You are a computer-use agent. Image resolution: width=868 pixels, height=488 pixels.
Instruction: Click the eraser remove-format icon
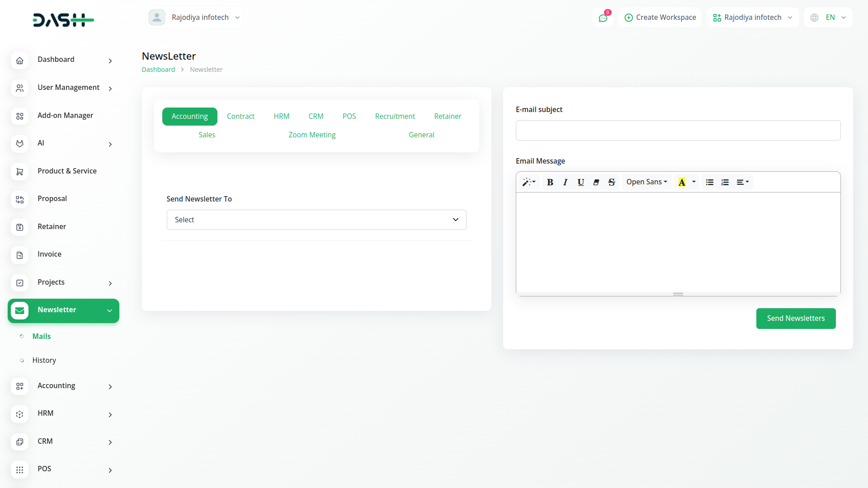pos(596,182)
